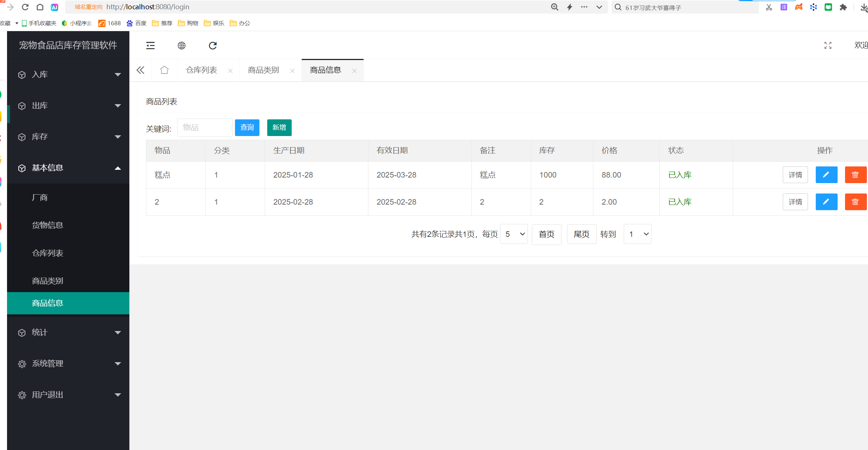Toggle fullscreen with the expand icon

pos(828,45)
